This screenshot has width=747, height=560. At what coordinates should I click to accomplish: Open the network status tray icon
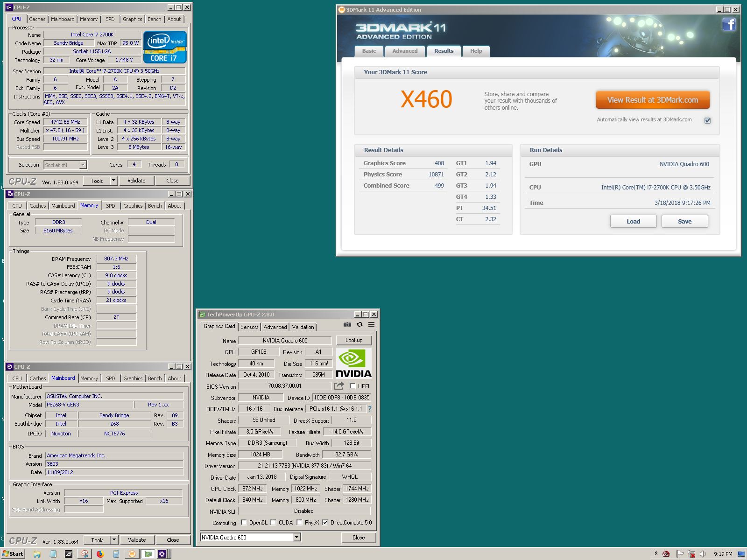click(x=691, y=554)
